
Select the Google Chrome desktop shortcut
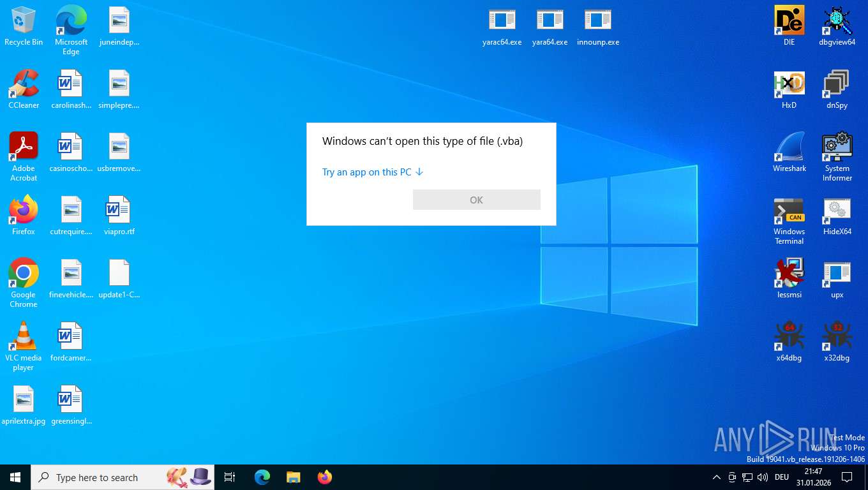pos(24,283)
